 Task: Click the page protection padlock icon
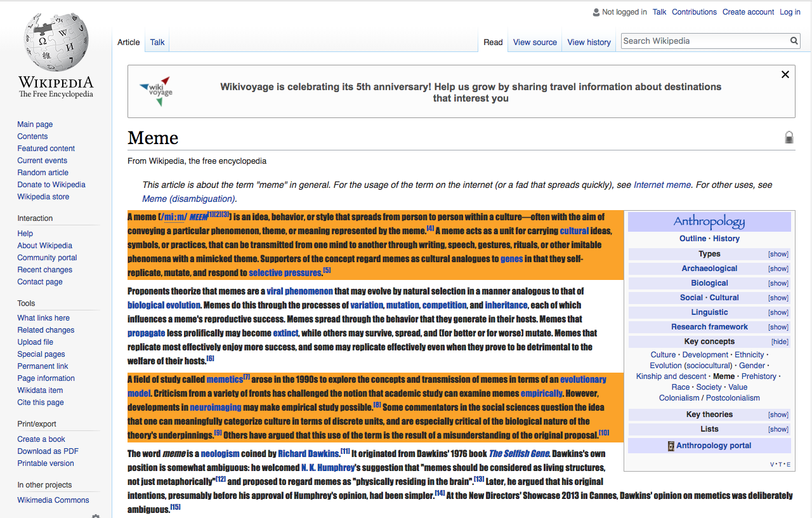point(789,138)
